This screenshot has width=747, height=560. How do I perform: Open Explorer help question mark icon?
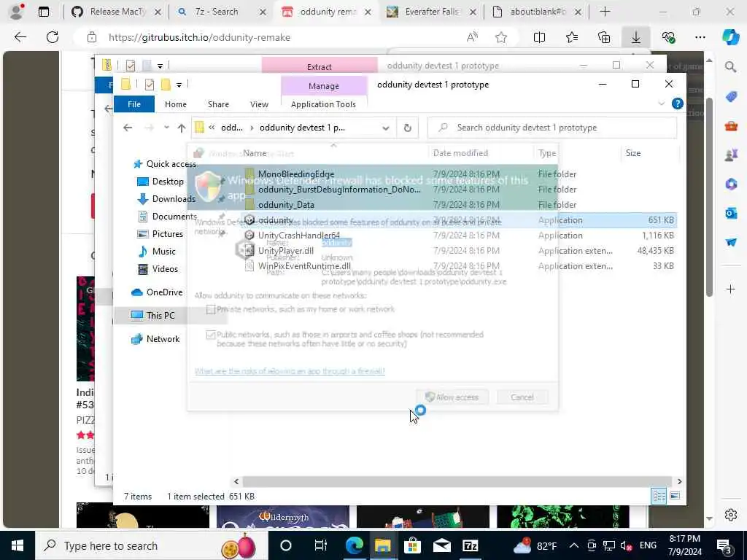(677, 104)
